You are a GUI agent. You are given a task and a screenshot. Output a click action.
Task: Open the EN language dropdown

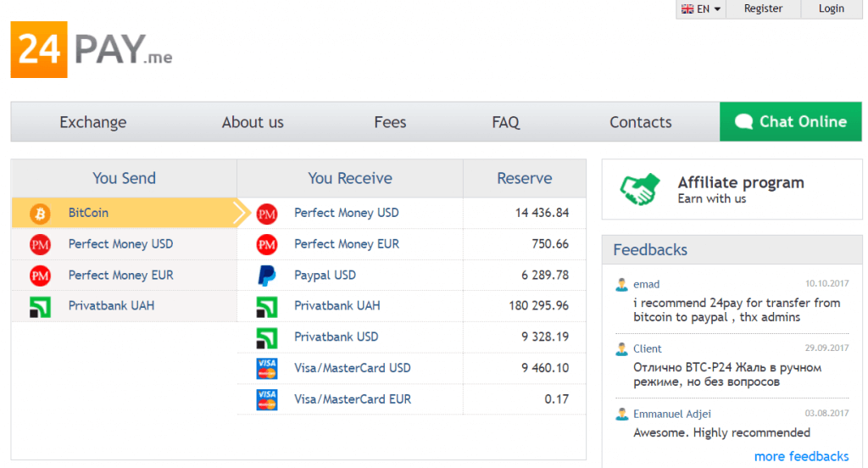[701, 8]
